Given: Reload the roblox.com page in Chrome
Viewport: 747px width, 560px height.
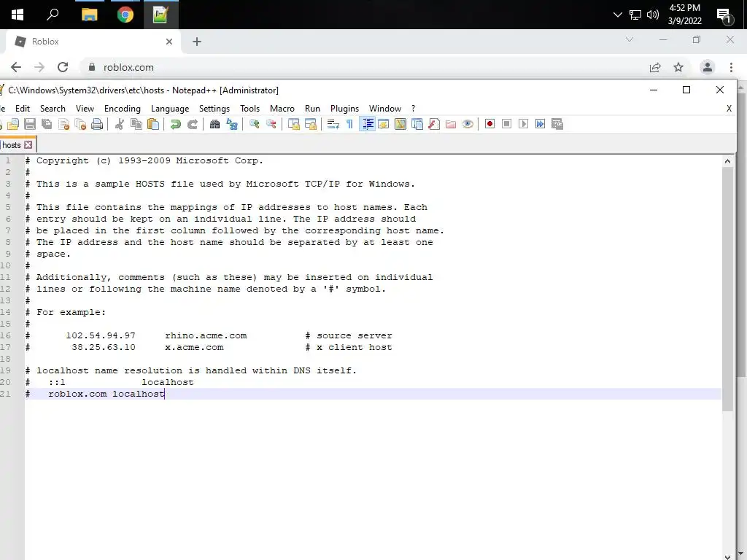Looking at the screenshot, I should pos(63,67).
